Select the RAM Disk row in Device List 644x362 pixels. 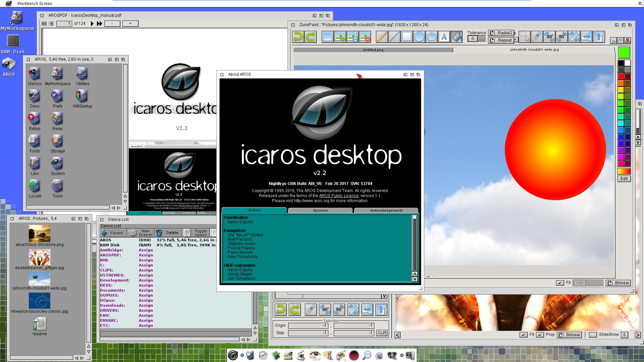[158, 245]
